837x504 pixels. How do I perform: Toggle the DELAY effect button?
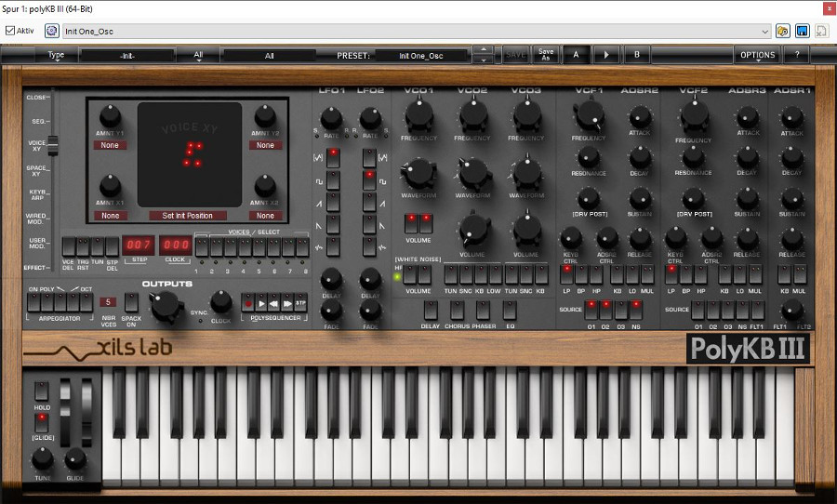point(431,311)
